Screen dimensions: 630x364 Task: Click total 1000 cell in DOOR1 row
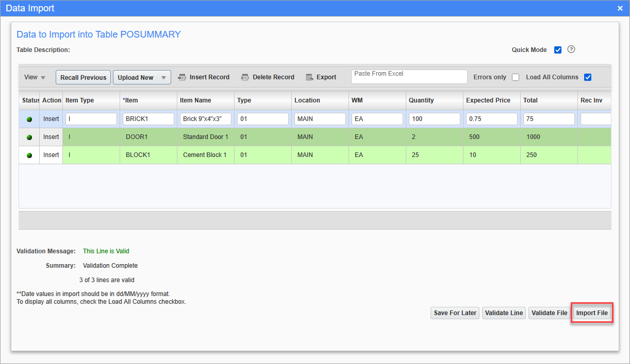pos(549,137)
